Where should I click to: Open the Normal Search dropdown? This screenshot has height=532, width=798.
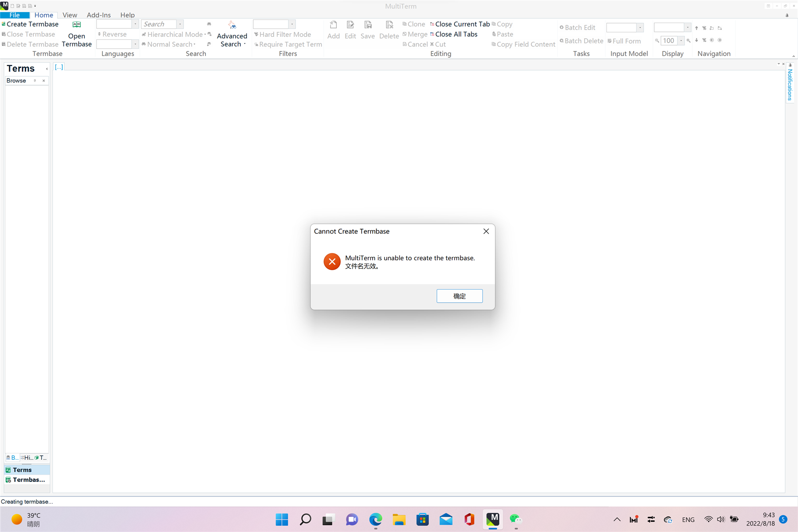click(169, 44)
